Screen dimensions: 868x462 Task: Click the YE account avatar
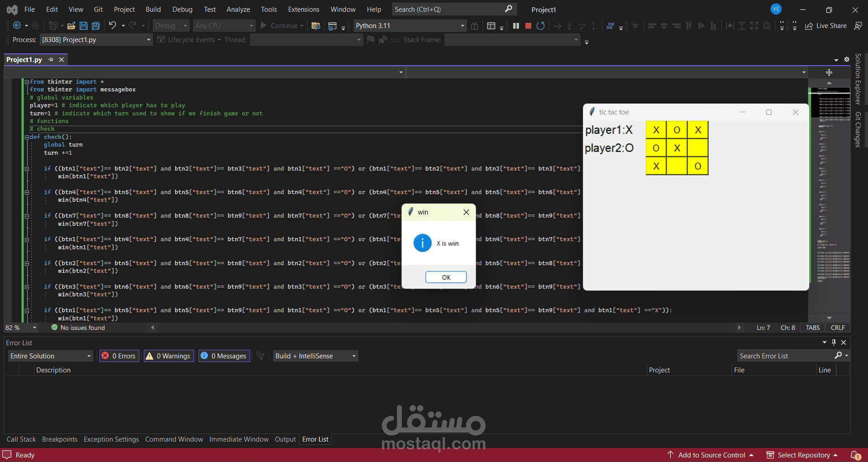[x=776, y=9]
